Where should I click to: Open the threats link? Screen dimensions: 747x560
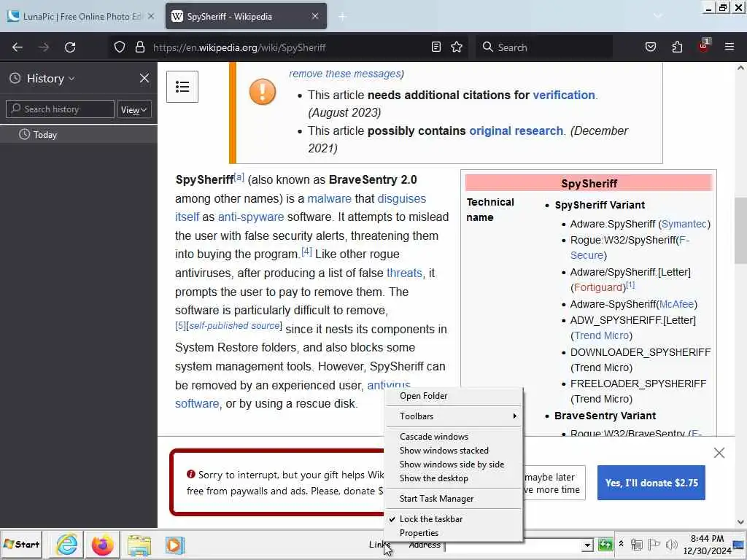[404, 273]
